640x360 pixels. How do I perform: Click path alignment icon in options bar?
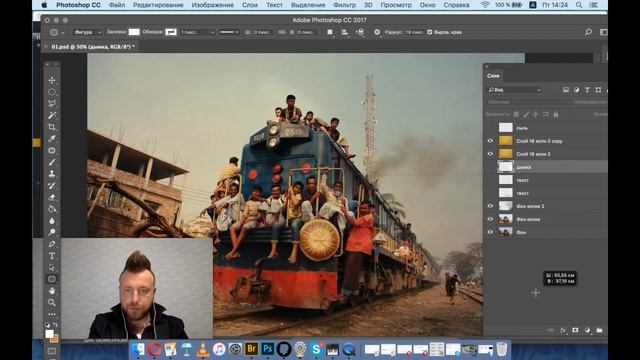[x=345, y=32]
